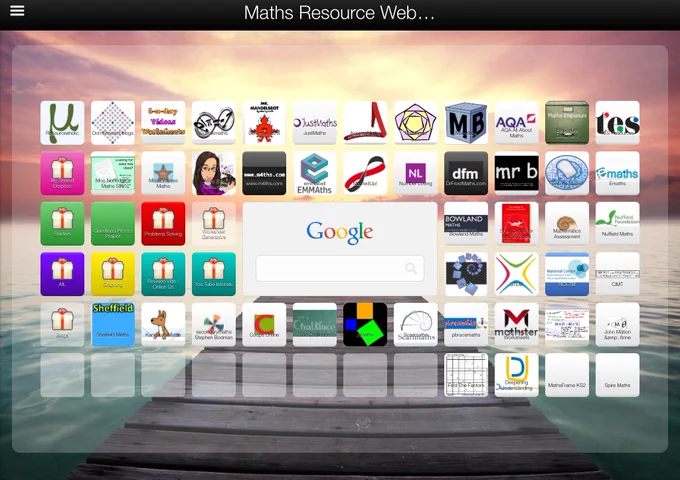Open the Maths Emporium cabinet tile
The height and width of the screenshot is (480, 680).
coord(567,123)
